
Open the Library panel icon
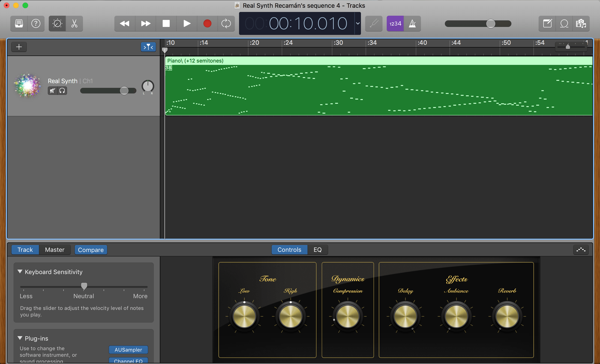pos(19,24)
